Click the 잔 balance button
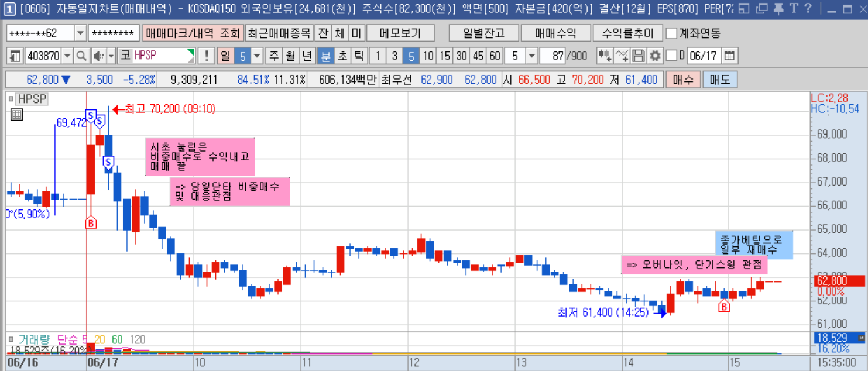This screenshot has height=371, width=868. (x=323, y=33)
